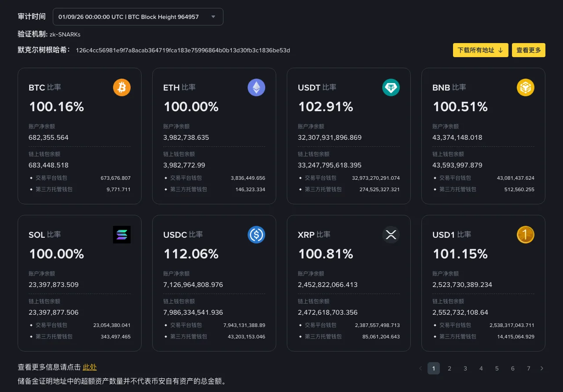Go to pagination page 7
563x392 pixels.
[x=529, y=368]
